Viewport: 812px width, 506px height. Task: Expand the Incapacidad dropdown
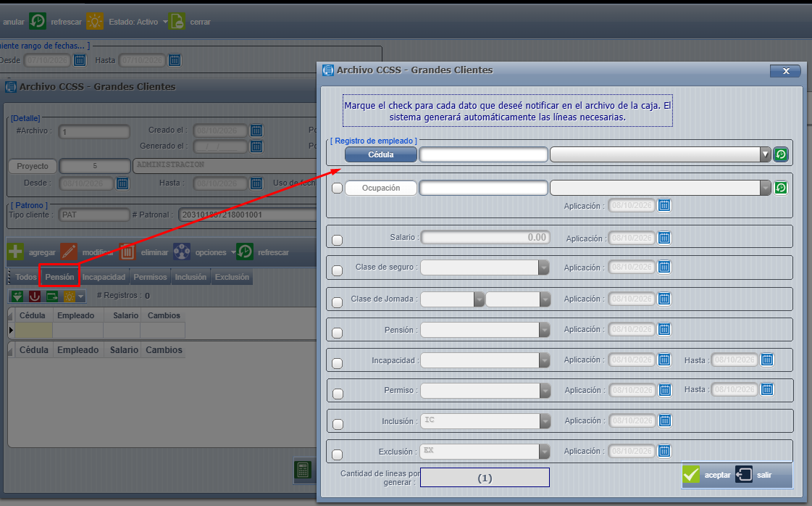click(x=544, y=360)
